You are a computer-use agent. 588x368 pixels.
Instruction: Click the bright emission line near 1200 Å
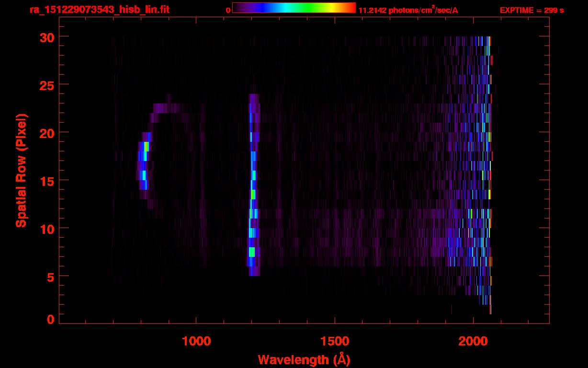point(253,184)
